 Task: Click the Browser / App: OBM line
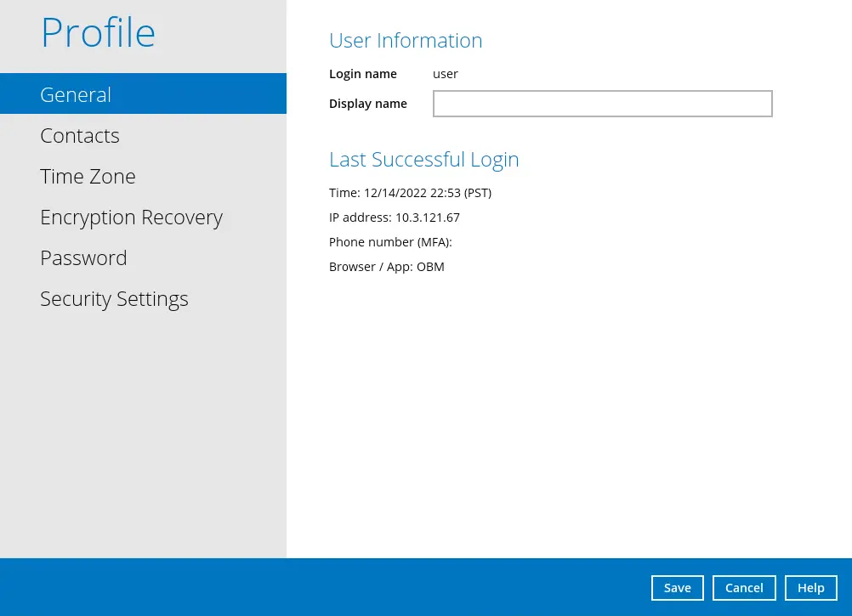click(387, 267)
